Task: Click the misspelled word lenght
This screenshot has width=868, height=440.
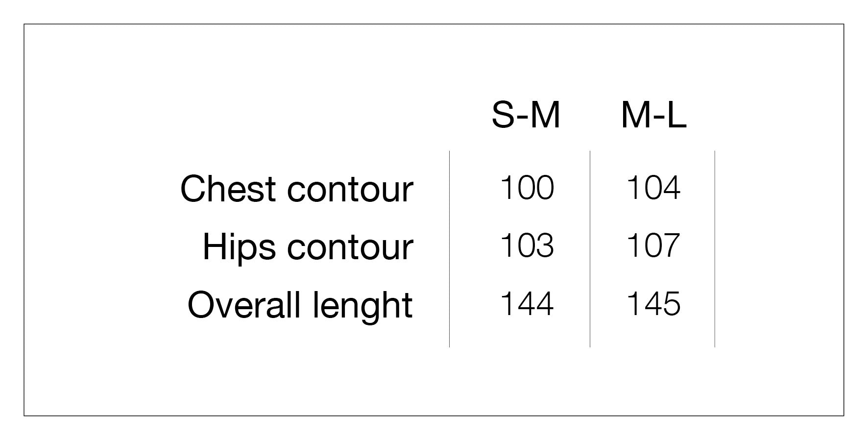Action: (x=362, y=306)
